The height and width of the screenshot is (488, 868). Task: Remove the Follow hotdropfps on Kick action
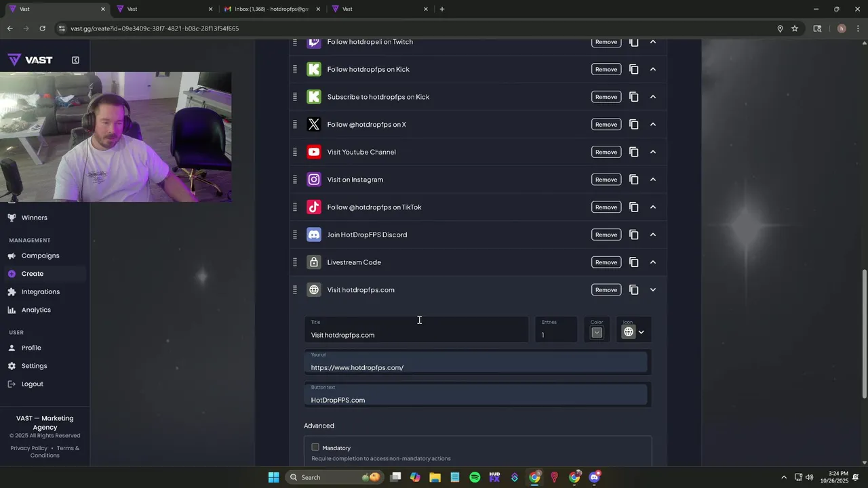[x=606, y=69]
